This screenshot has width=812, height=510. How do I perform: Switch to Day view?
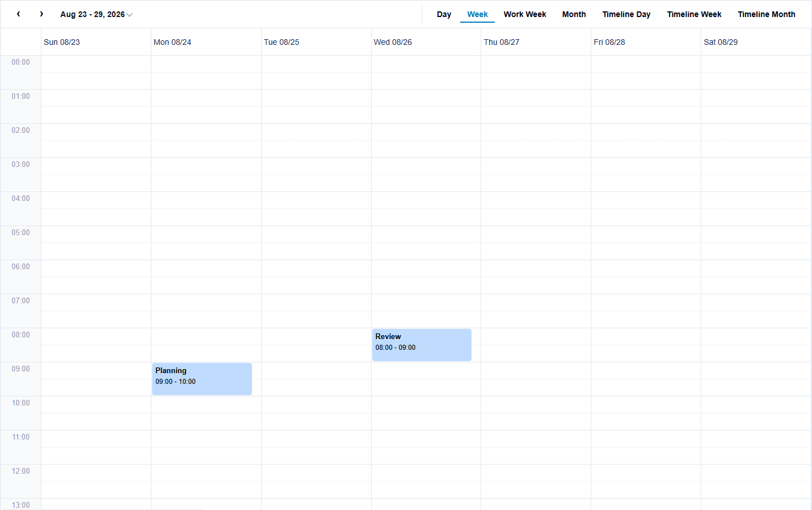(x=444, y=14)
